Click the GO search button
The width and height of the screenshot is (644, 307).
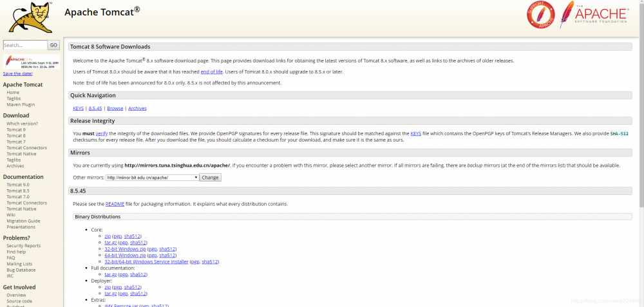click(x=53, y=45)
